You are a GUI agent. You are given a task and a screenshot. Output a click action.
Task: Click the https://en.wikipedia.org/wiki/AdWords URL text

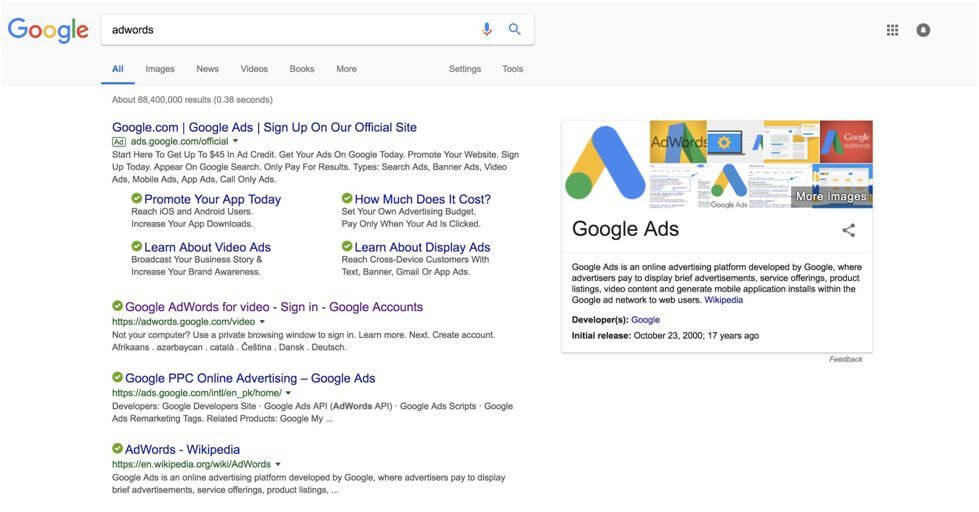[192, 464]
